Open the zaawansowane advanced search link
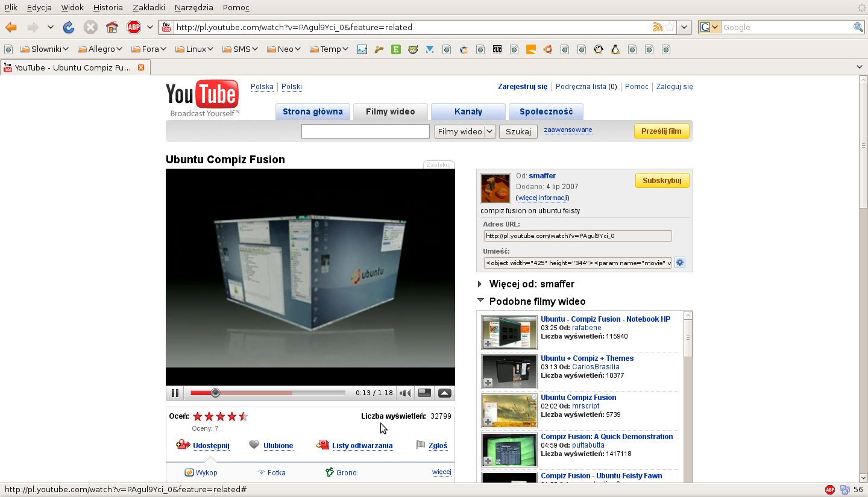Image resolution: width=868 pixels, height=497 pixels. pyautogui.click(x=568, y=130)
